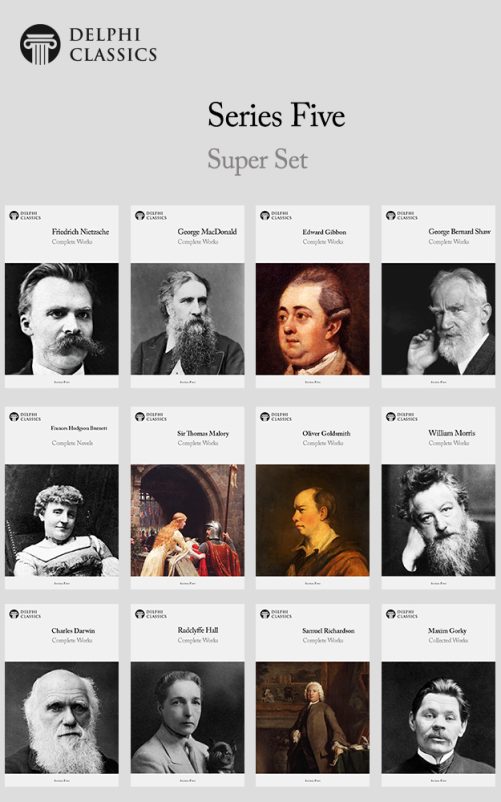
Task: Open the George MacDonald portrait cover
Action: click(188, 319)
